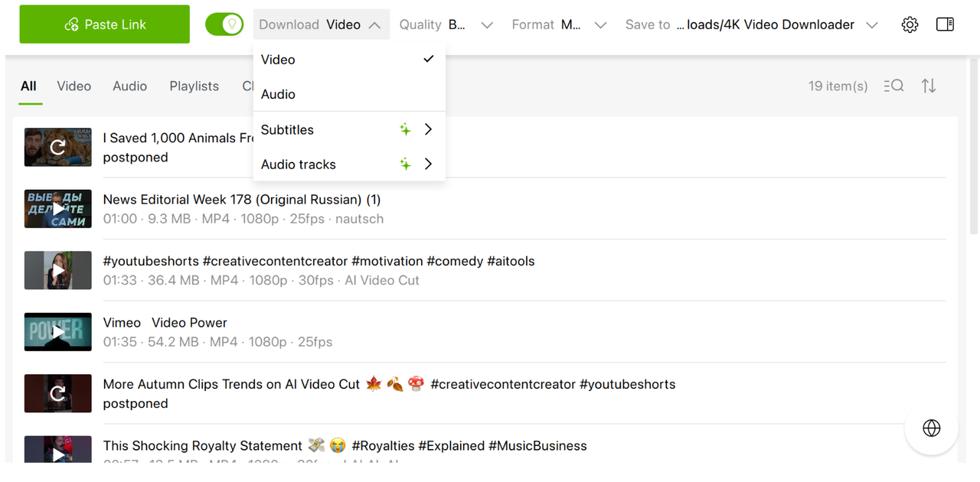
Task: Expand the Subtitles submenu
Action: coord(348,129)
